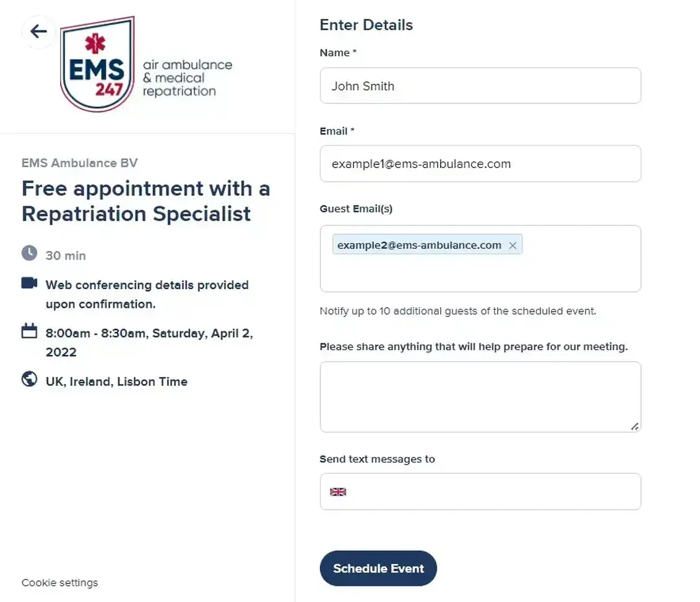Click the video camera conferencing icon
The width and height of the screenshot is (700, 602).
pos(29,283)
